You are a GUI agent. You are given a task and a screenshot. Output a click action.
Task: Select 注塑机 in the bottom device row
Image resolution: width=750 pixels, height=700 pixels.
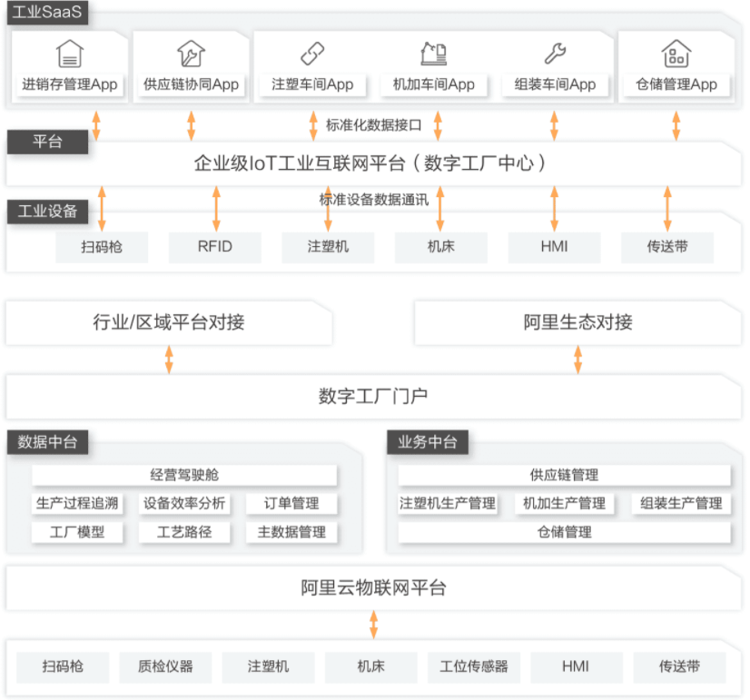click(x=269, y=667)
